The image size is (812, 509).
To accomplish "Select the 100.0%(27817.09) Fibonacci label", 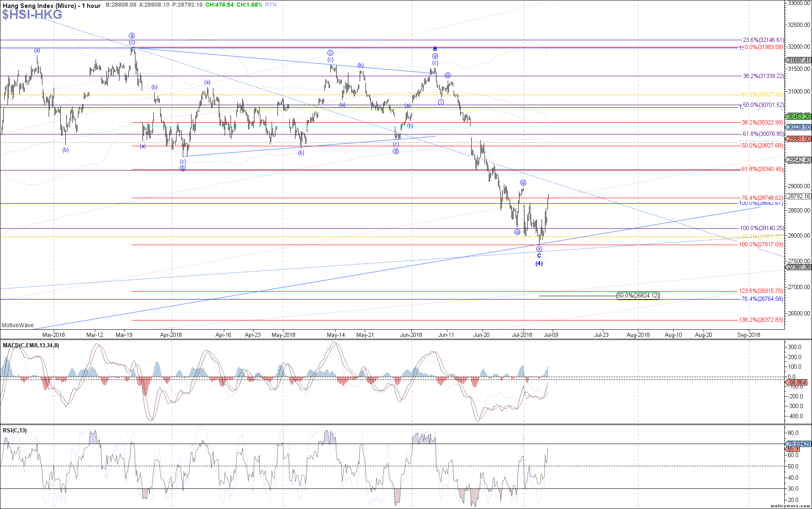I will tap(761, 245).
